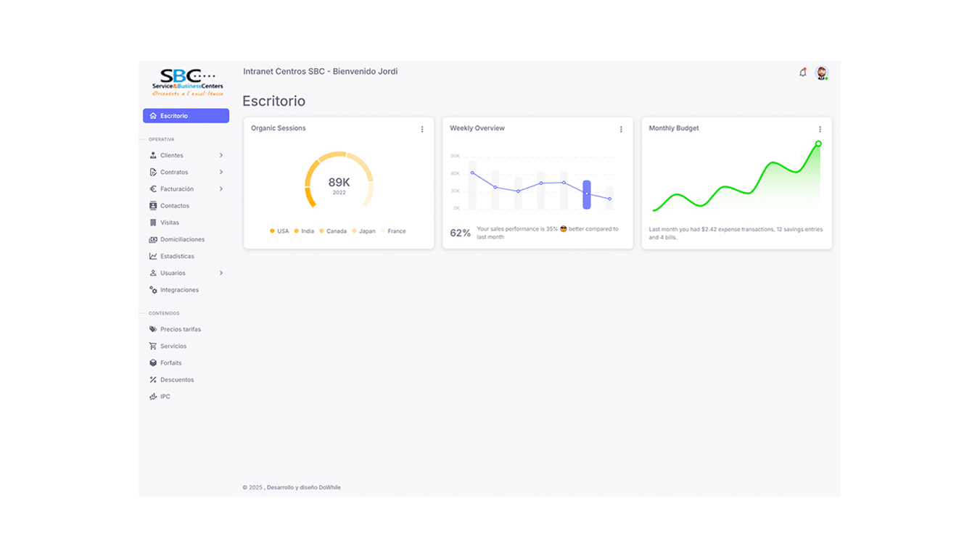Expand the Clientes submenu chevron
The image size is (980, 551).
(x=221, y=155)
